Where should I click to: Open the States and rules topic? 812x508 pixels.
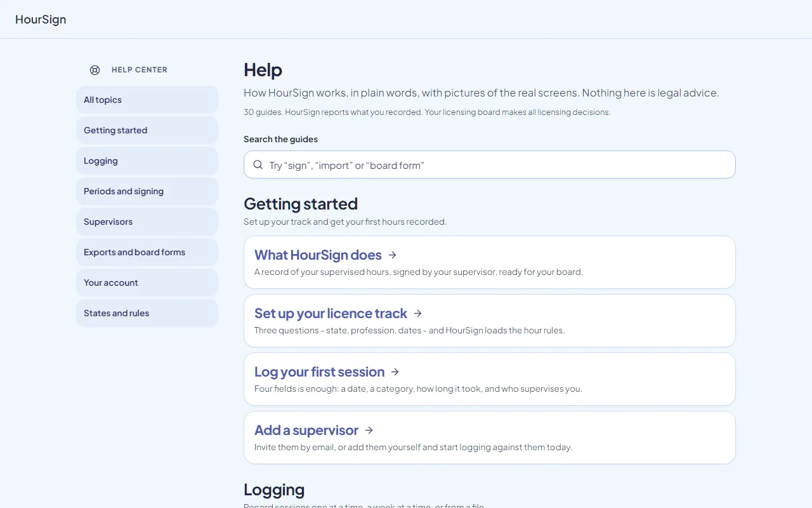pyautogui.click(x=147, y=313)
